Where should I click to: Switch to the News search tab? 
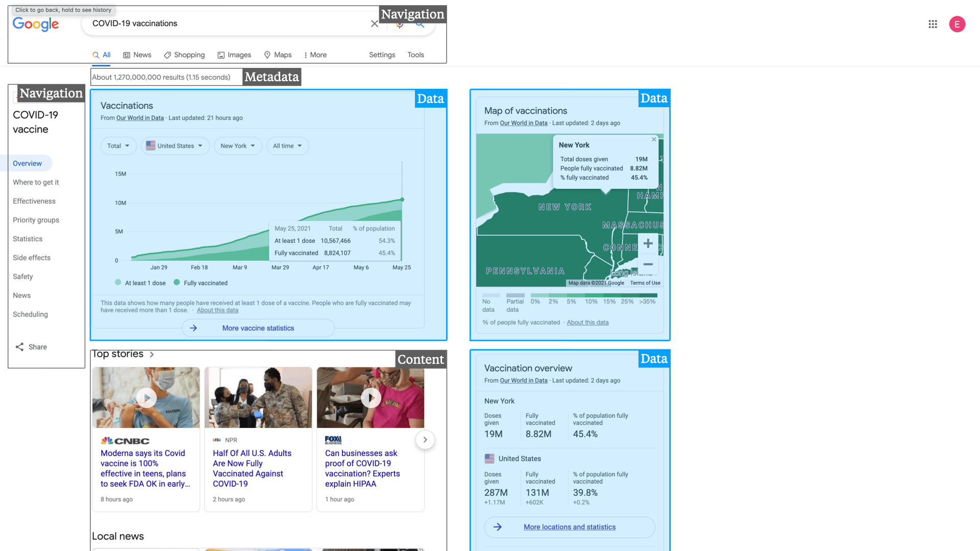tap(137, 55)
